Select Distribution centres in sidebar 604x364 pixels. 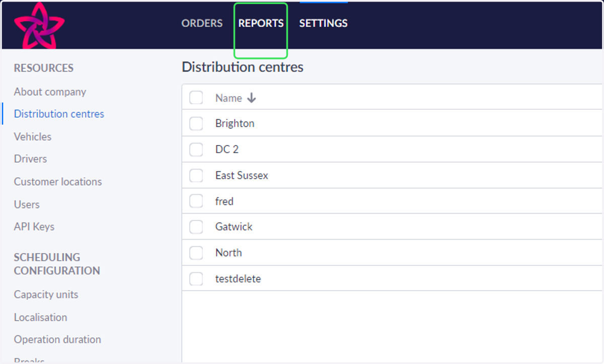pos(59,114)
